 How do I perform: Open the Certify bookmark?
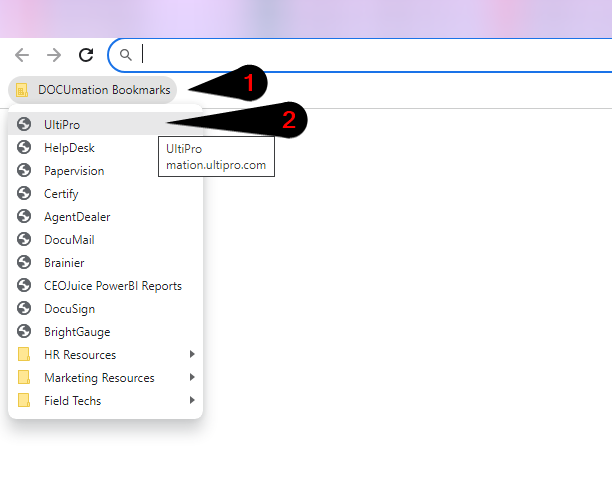105,194
